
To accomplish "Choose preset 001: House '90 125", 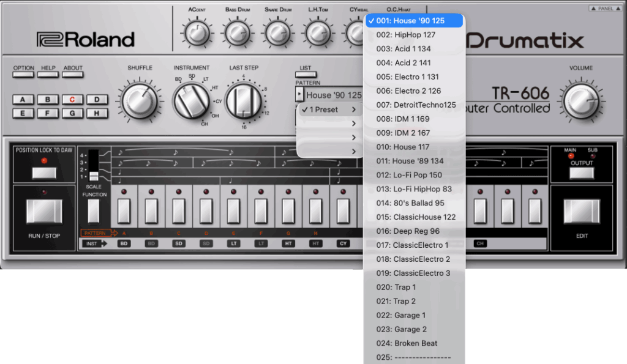I will [x=415, y=21].
